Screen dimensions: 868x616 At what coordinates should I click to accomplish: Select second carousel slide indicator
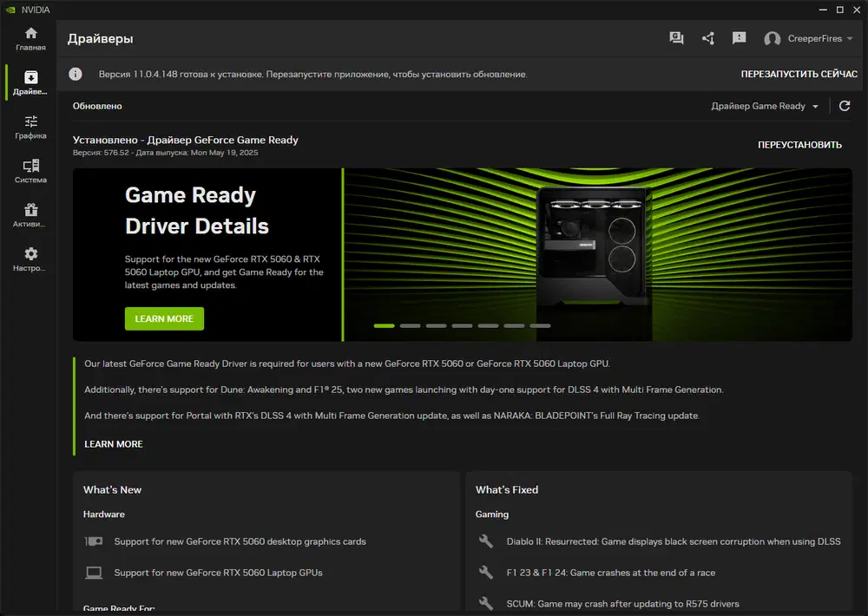411,326
